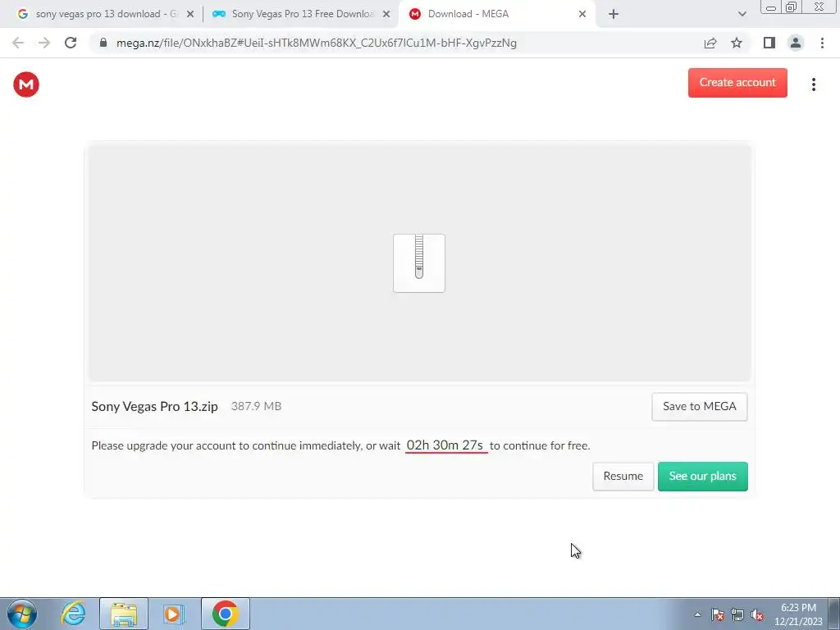The width and height of the screenshot is (840, 630).
Task: Click the network tray icon
Action: 737,614
